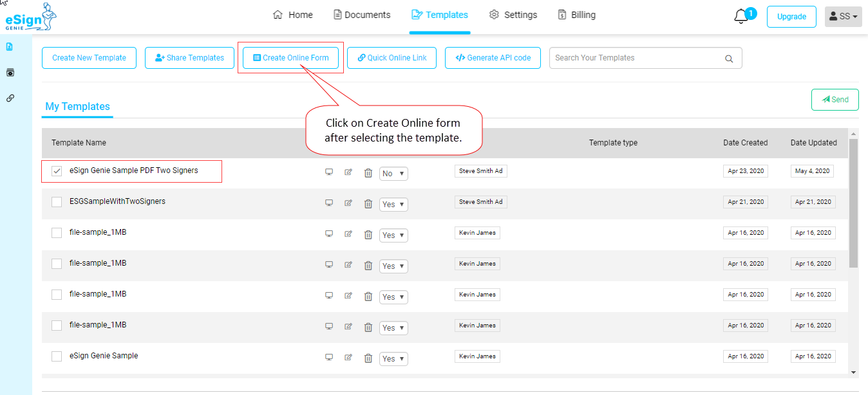Click the green Send button
This screenshot has height=395, width=868.
[x=835, y=100]
